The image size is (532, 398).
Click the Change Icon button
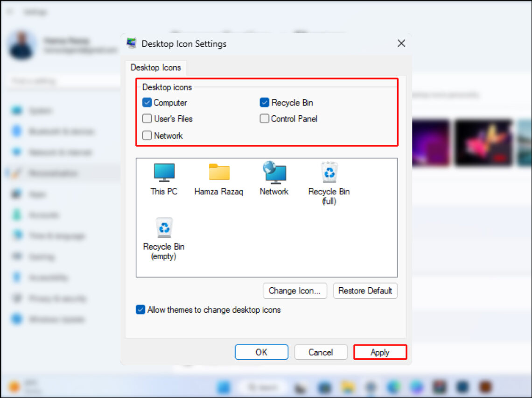tap(295, 291)
